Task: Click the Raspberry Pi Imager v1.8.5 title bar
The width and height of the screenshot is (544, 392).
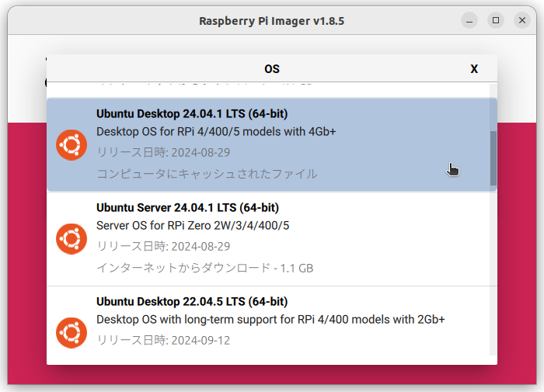Action: (x=272, y=21)
